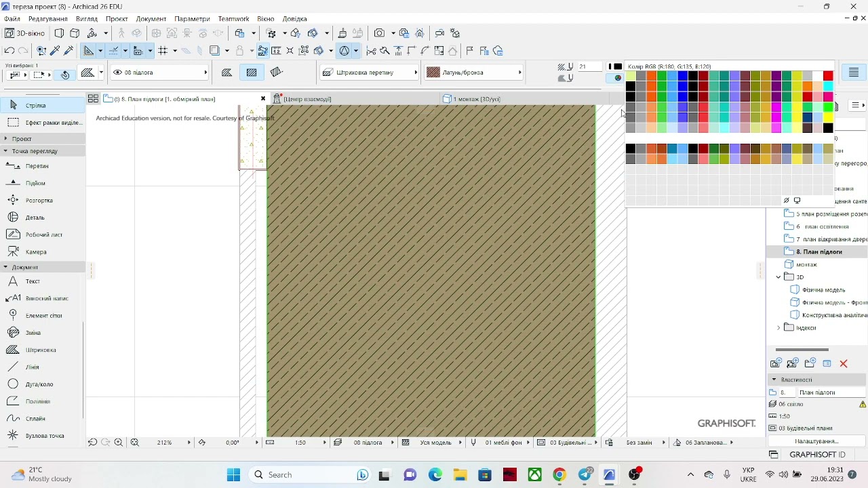
Task: Click the GRAPHISOFT ID button
Action: [x=818, y=455]
